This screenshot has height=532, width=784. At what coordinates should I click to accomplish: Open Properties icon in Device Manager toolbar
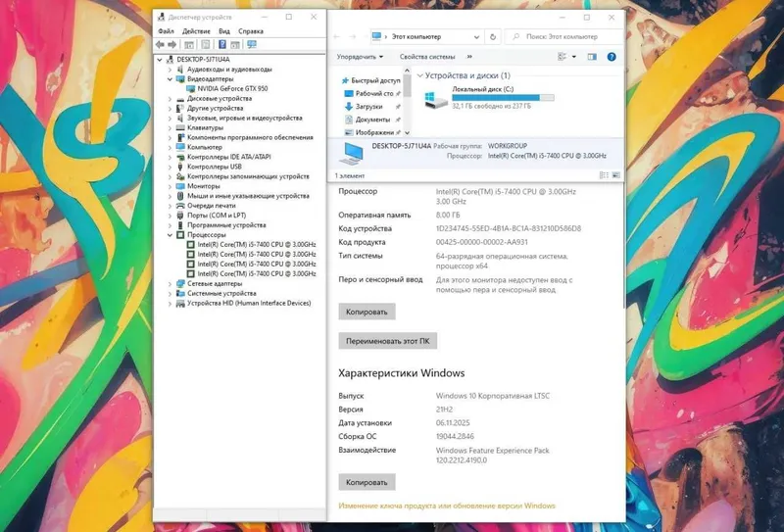pos(206,44)
